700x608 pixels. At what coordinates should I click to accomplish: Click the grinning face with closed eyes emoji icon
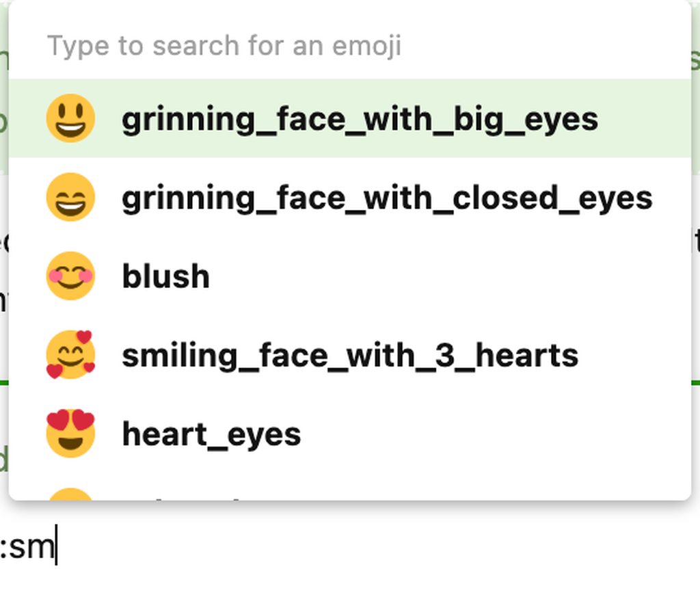pyautogui.click(x=70, y=198)
